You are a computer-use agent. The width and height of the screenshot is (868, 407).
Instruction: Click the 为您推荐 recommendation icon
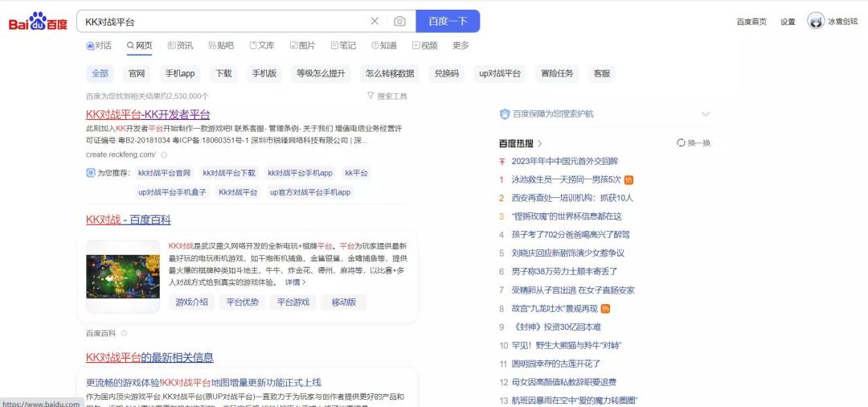(x=91, y=173)
